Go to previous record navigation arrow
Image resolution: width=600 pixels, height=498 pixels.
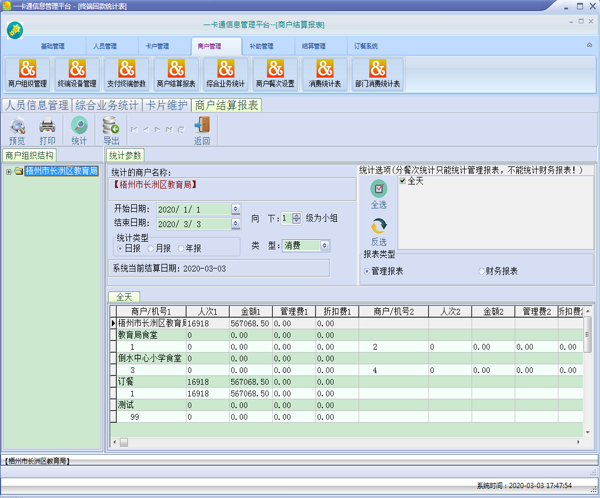[146, 130]
